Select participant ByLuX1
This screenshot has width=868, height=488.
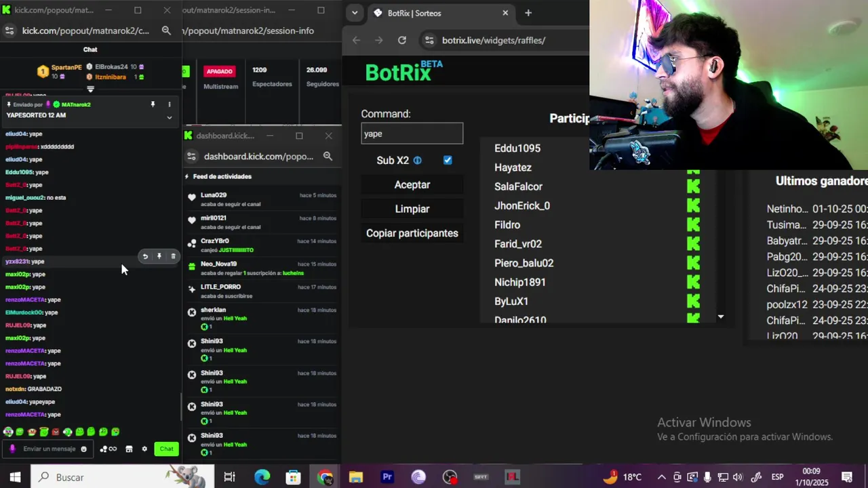(511, 301)
